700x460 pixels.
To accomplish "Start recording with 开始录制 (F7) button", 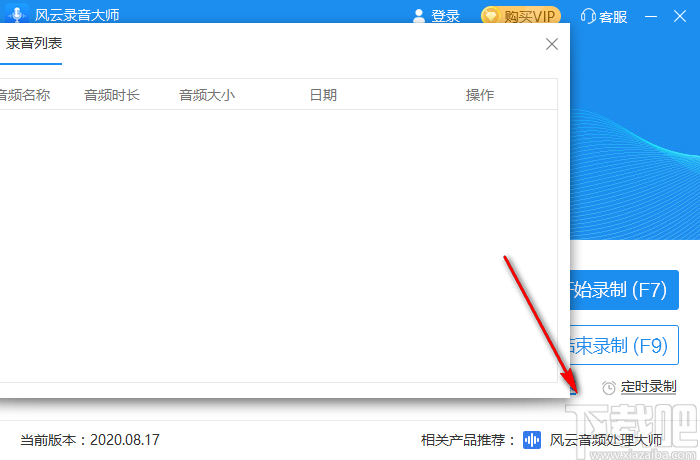I will click(625, 290).
